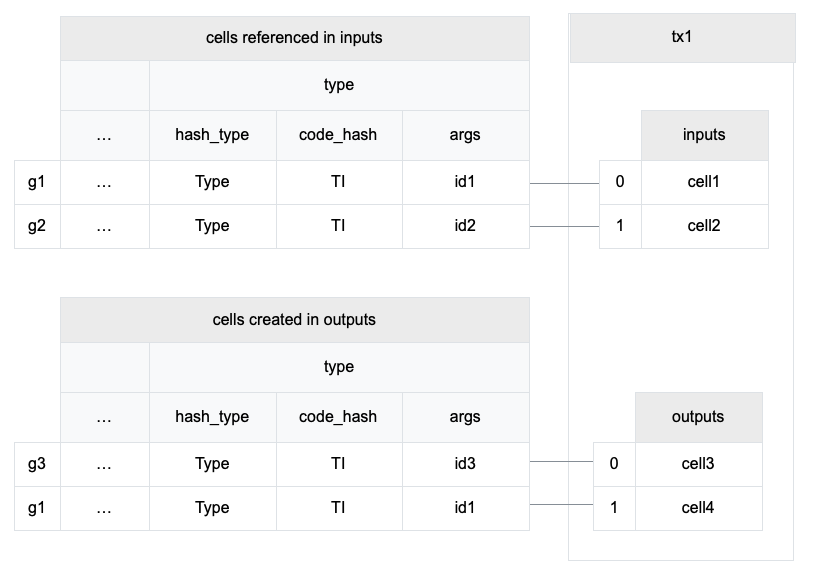This screenshot has width=814, height=576.
Task: Select the id2 args cell
Action: point(465,226)
